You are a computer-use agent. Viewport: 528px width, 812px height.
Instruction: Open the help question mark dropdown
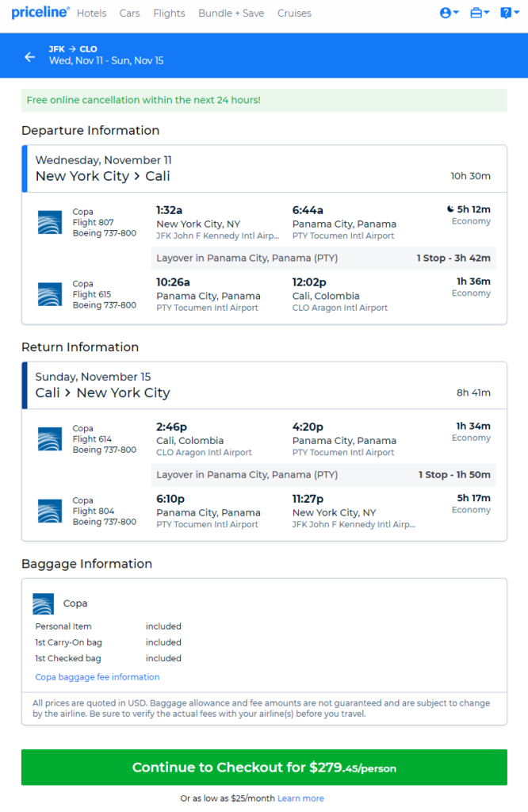(509, 13)
